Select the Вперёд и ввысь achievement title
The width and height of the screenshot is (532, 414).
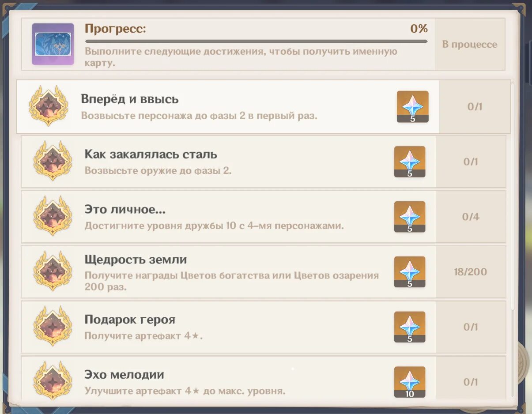pyautogui.click(x=130, y=99)
